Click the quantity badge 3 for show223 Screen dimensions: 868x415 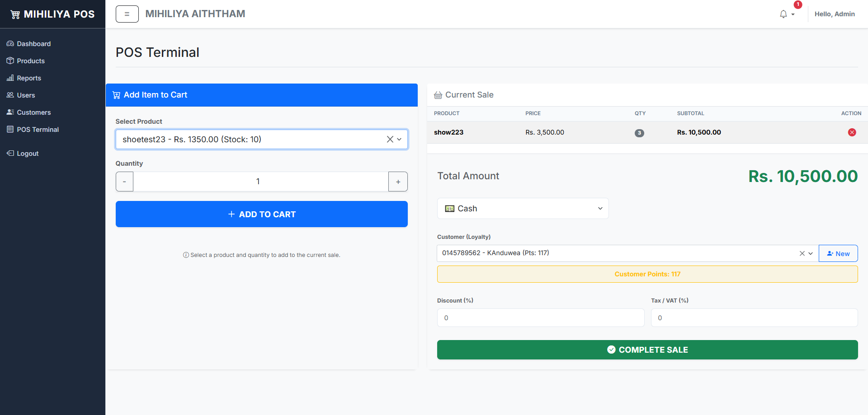[x=639, y=133]
